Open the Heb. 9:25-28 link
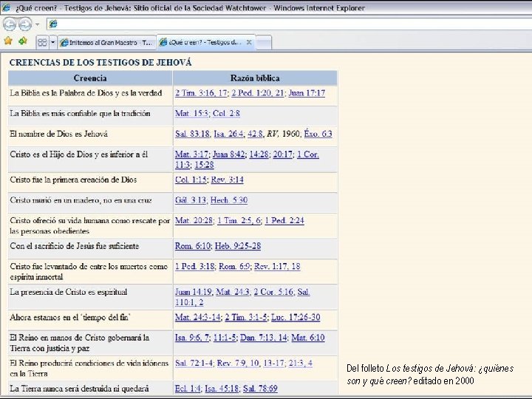The width and height of the screenshot is (532, 399). [238, 246]
